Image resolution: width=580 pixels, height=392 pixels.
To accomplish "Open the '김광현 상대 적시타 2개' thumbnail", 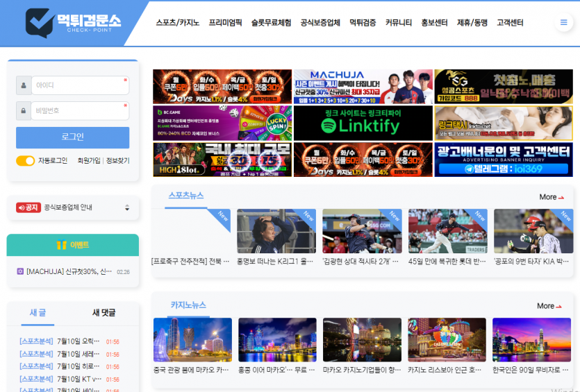I will (362, 231).
